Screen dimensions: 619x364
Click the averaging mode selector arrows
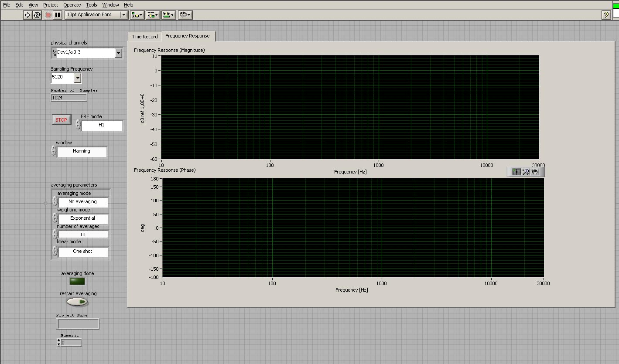(55, 201)
